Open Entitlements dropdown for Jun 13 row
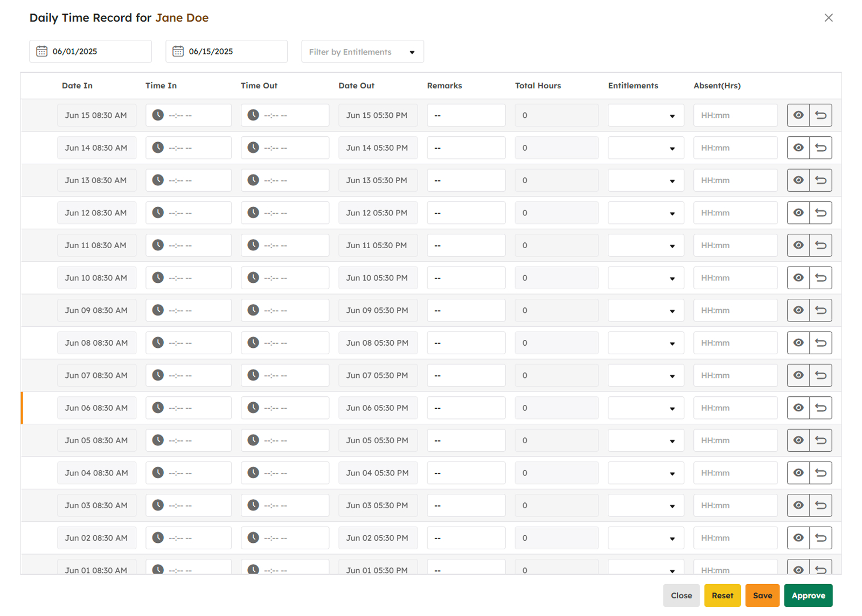The image size is (862, 616). 646,180
